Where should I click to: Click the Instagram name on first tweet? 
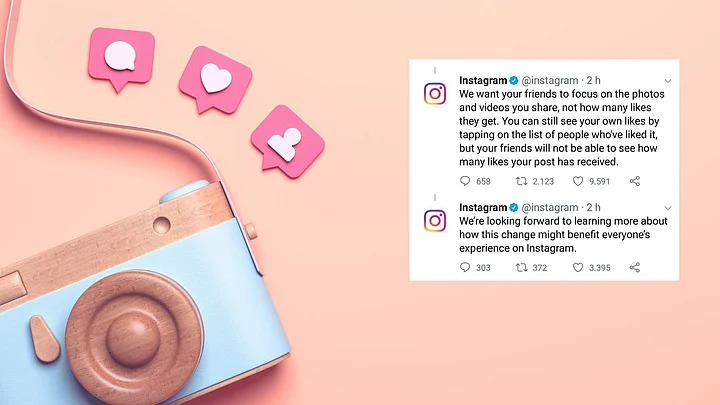point(483,80)
